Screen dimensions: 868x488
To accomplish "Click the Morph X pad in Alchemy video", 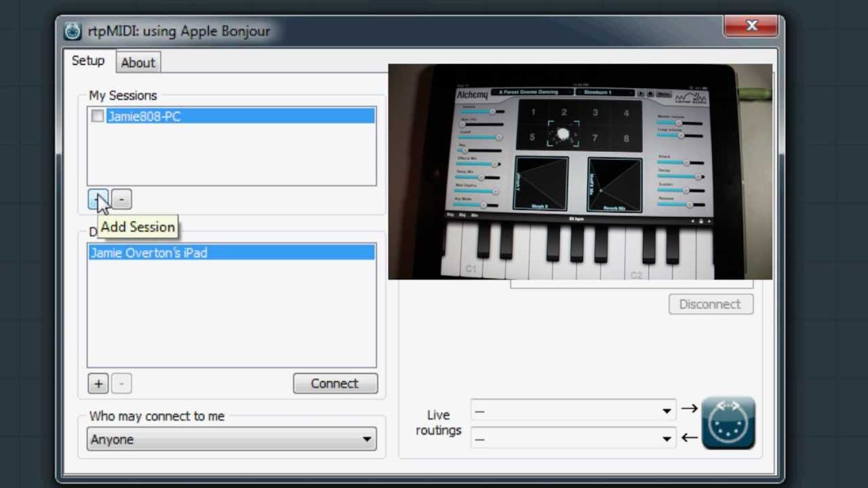I will (541, 184).
